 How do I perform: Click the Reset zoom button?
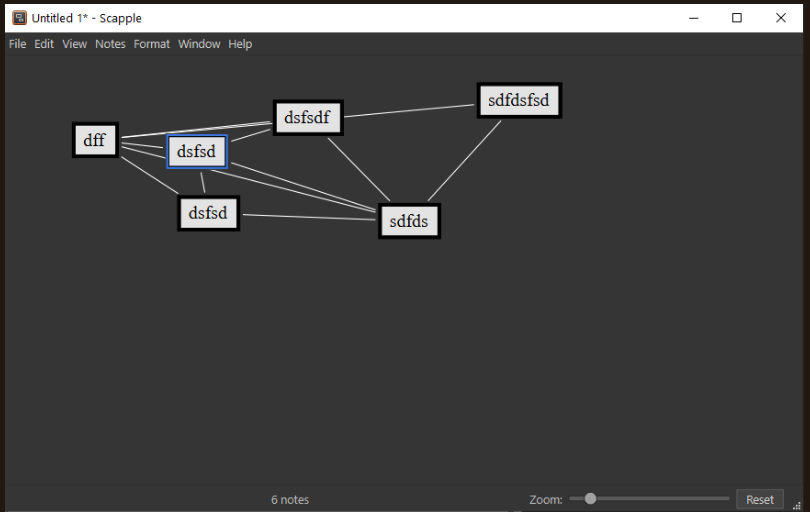759,500
